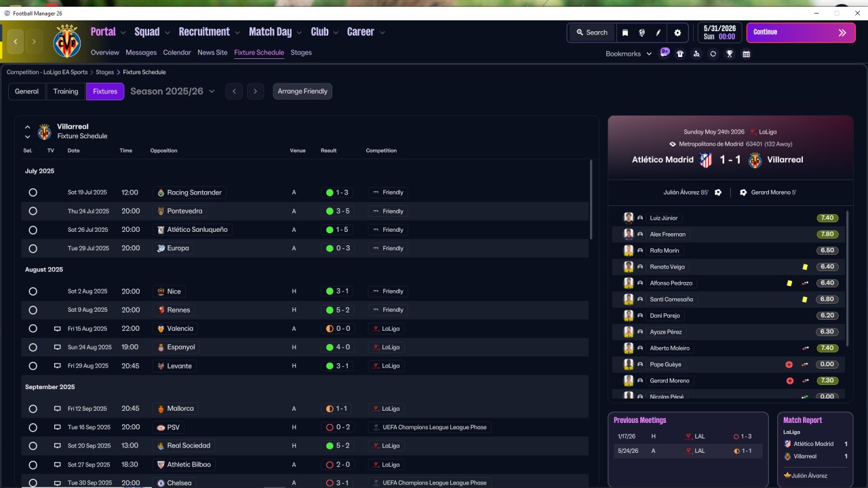Open the calendar grid bookmark shortcut
868x488 pixels.
click(x=746, y=54)
